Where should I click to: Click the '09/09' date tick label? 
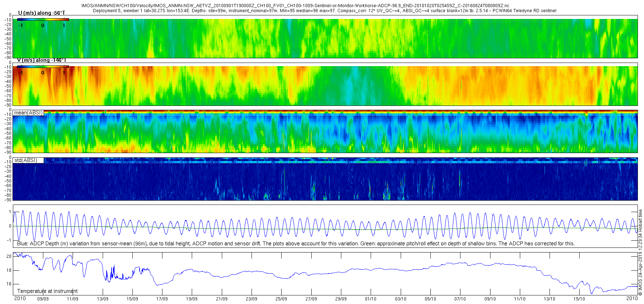pyautogui.click(x=43, y=299)
